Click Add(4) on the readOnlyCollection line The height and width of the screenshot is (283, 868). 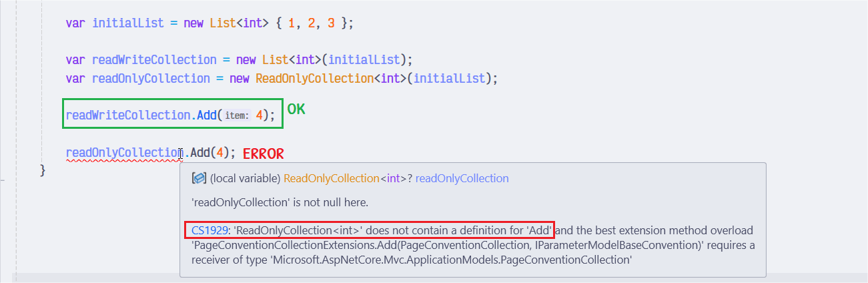[x=211, y=153]
